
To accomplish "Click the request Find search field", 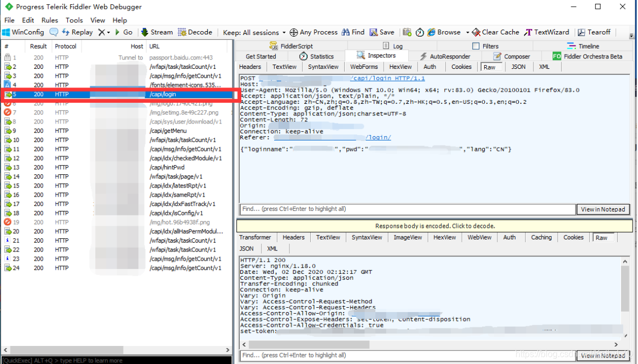I will [x=408, y=209].
